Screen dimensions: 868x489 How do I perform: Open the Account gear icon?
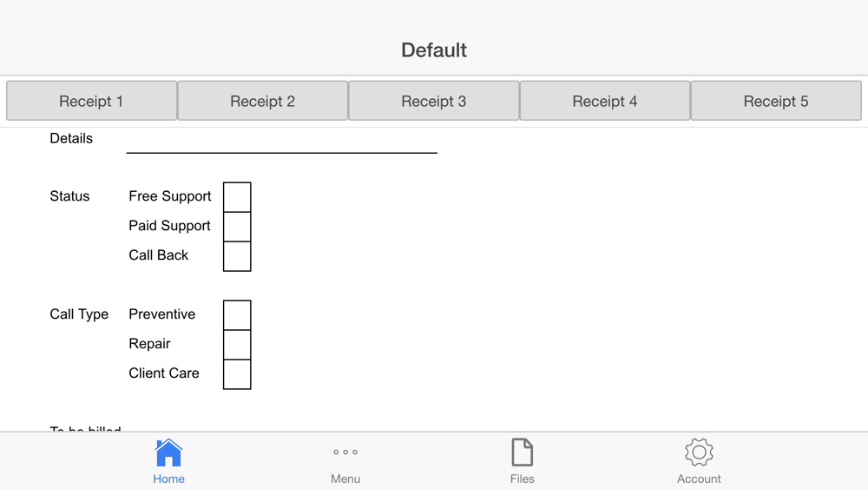(699, 453)
